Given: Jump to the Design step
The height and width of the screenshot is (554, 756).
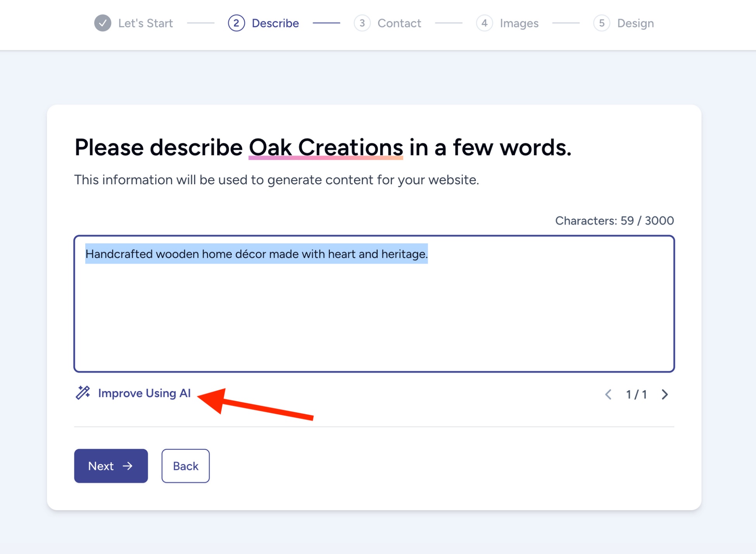Looking at the screenshot, I should point(635,23).
